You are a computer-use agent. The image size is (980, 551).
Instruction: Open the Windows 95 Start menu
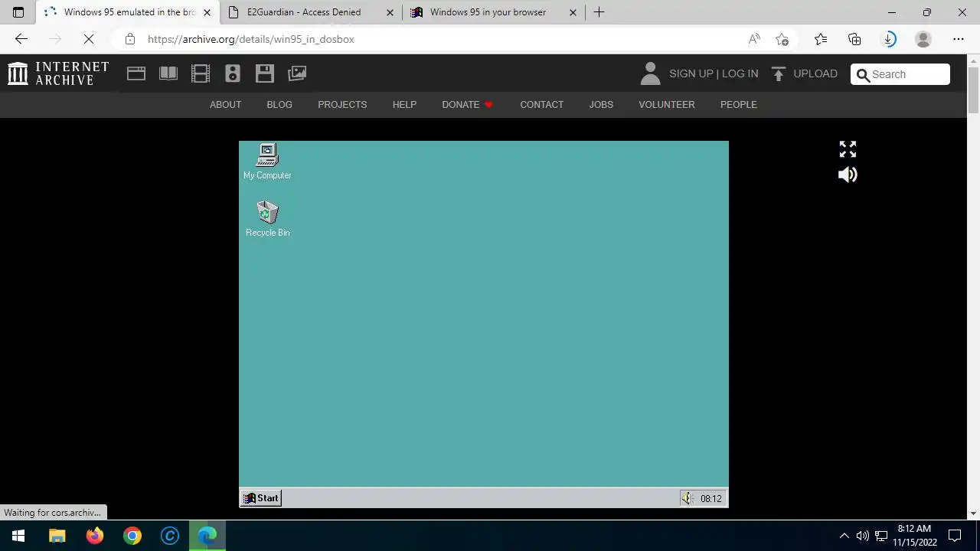[261, 498]
